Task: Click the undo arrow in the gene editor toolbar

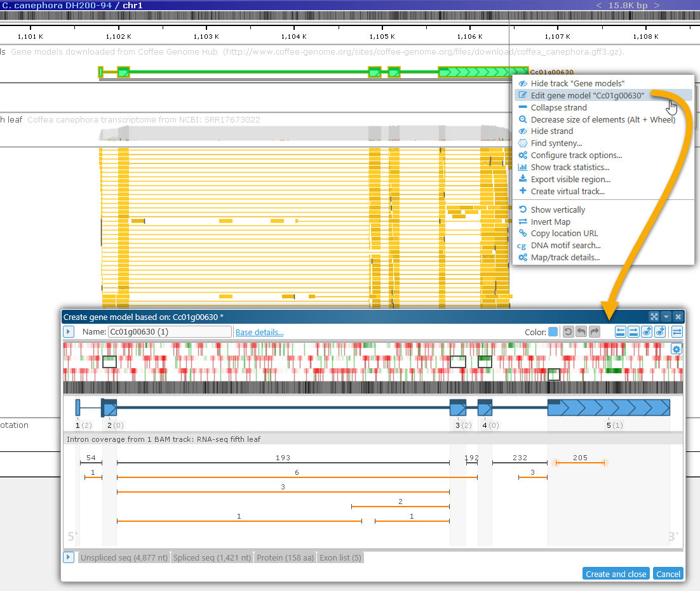Action: pos(581,331)
